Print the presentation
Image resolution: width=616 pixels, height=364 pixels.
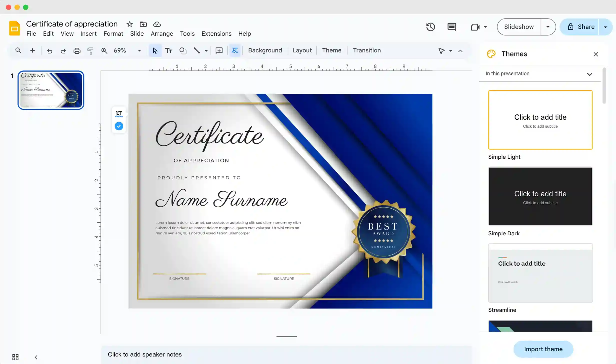coord(77,50)
